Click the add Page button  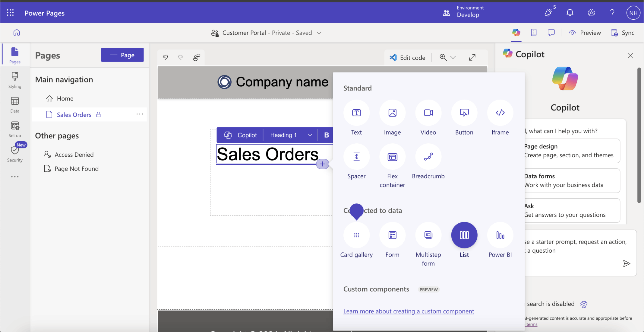pyautogui.click(x=122, y=55)
